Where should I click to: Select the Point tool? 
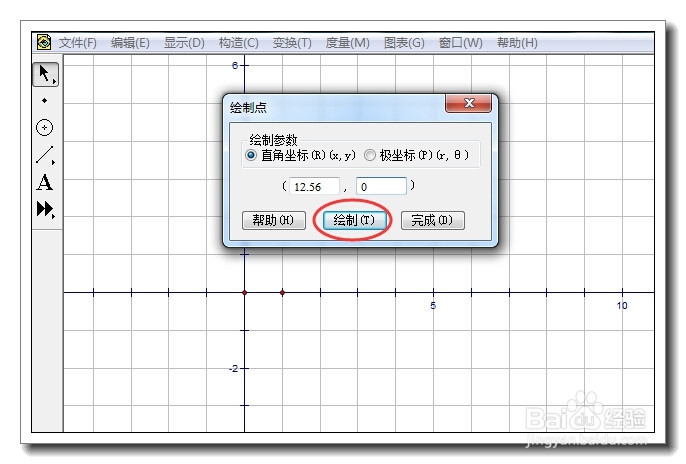[45, 101]
